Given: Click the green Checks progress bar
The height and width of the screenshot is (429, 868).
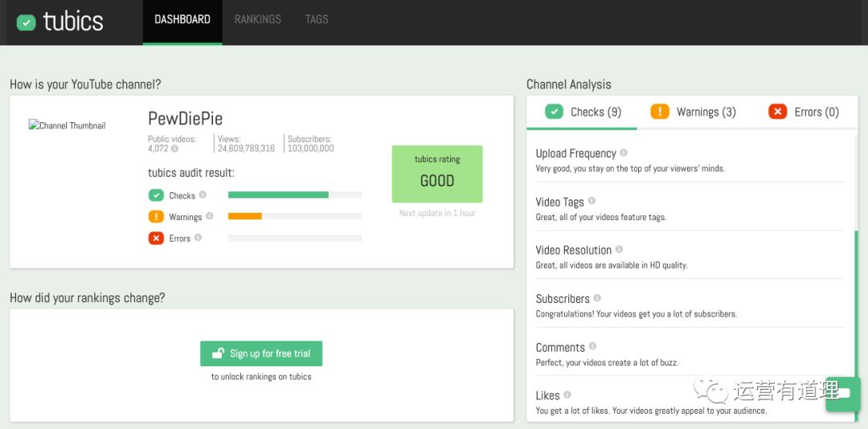Looking at the screenshot, I should [x=278, y=195].
